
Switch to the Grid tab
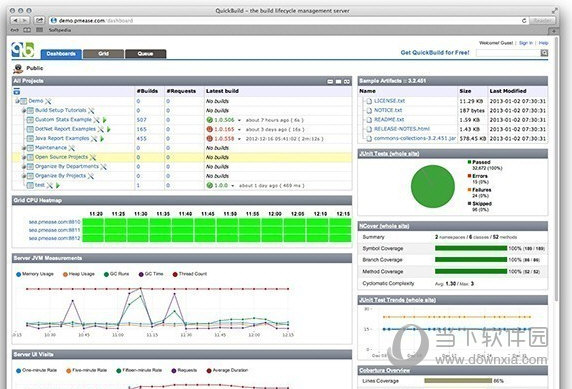(x=103, y=54)
